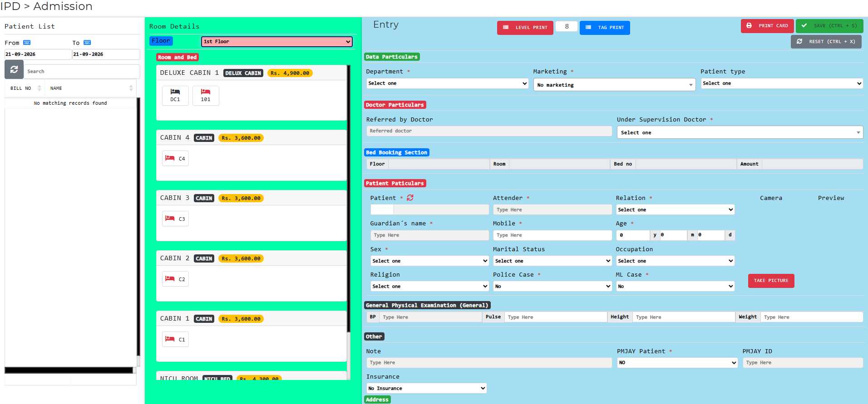Click the Patient List search field
Viewport: 868px width, 404px height.
click(82, 72)
